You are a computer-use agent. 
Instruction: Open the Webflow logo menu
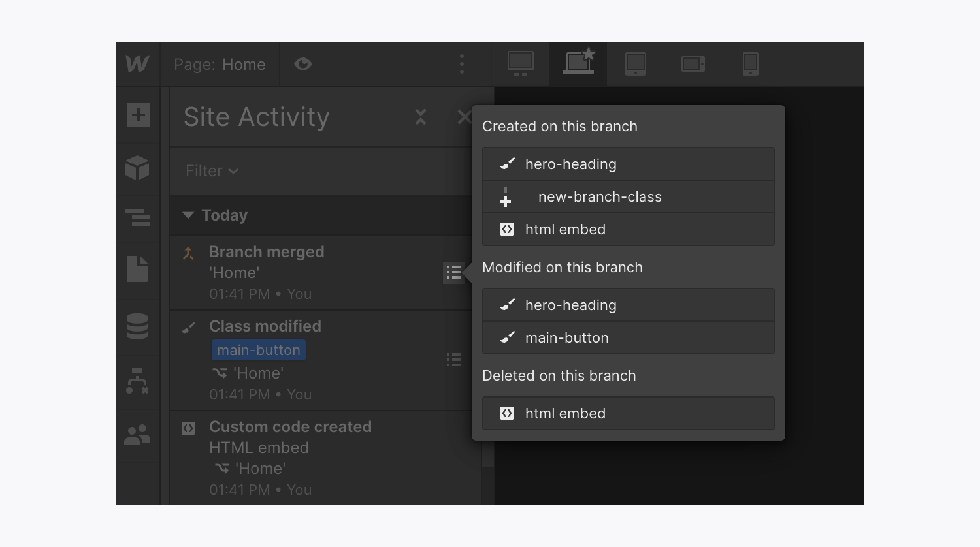point(138,64)
